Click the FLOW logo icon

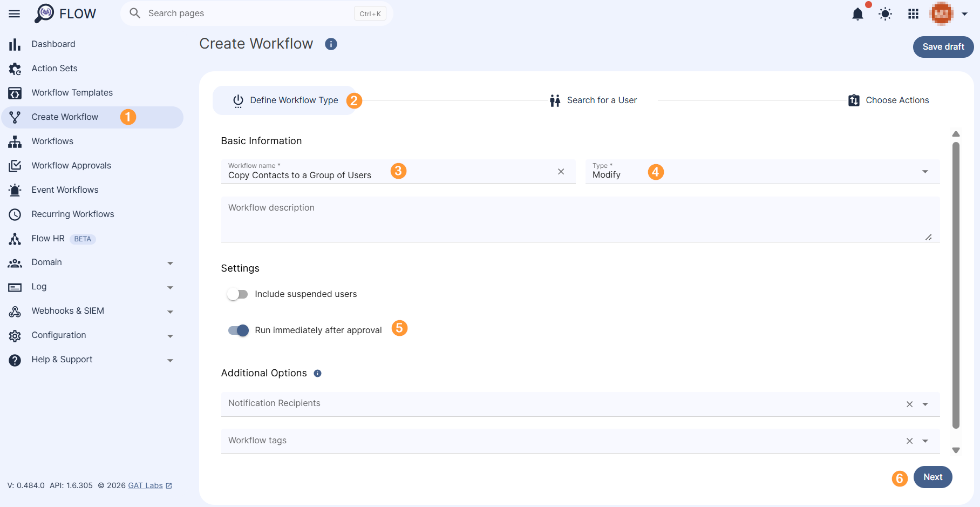point(44,13)
